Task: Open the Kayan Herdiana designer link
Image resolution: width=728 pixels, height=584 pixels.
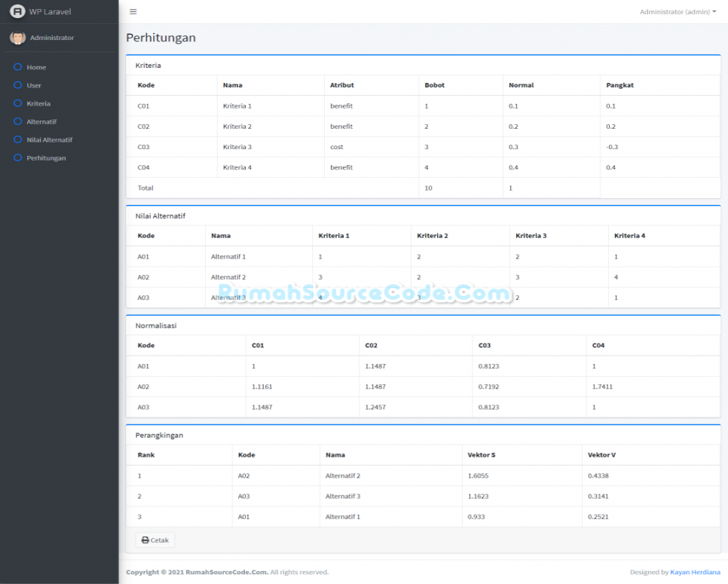Action: [x=694, y=572]
